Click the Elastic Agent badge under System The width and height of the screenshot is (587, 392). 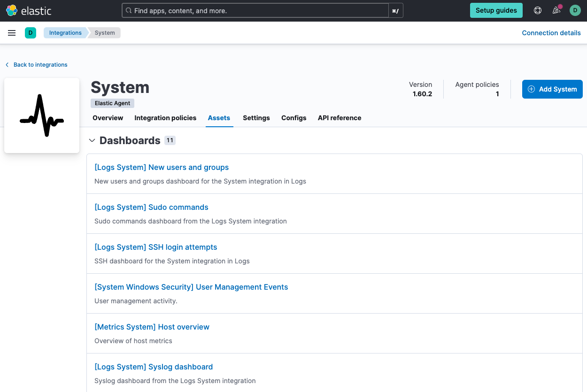[112, 103]
